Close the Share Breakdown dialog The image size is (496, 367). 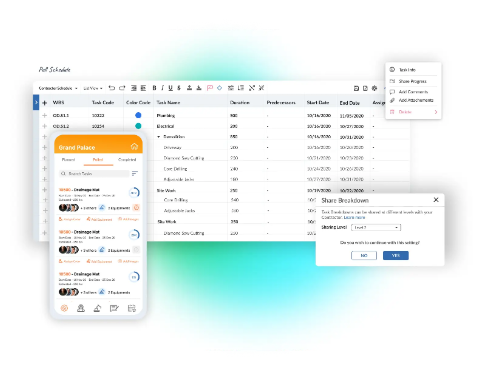pyautogui.click(x=436, y=200)
